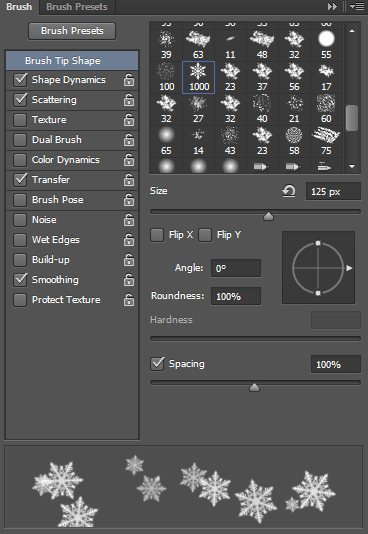Check the Build-up option

coord(20,260)
